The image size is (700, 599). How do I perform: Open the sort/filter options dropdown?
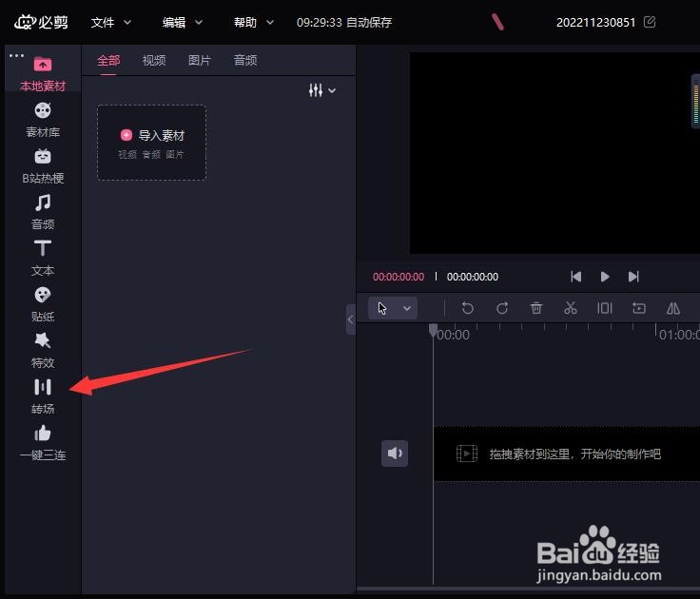321,90
